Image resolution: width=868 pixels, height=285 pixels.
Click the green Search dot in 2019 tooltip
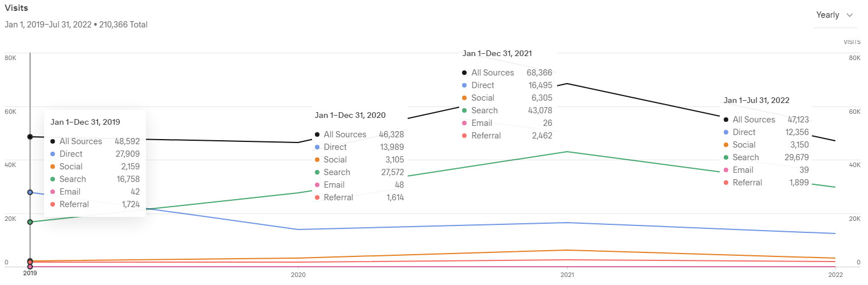coord(53,179)
